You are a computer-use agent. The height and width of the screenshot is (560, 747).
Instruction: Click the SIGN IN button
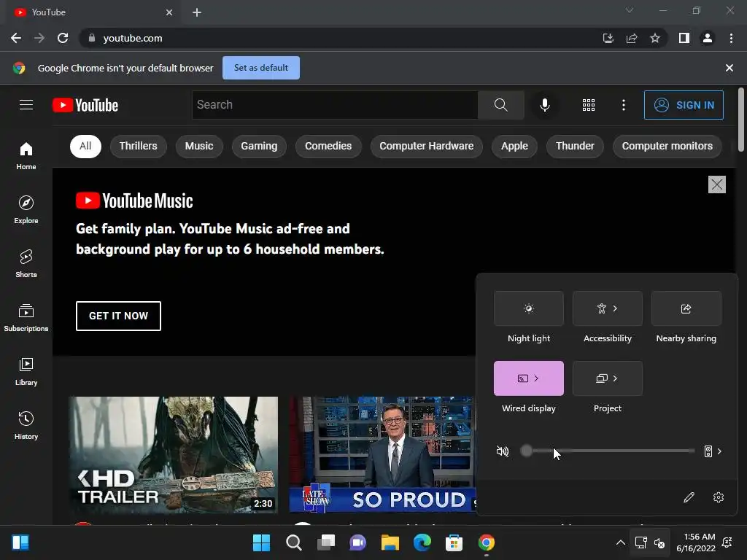[684, 105]
